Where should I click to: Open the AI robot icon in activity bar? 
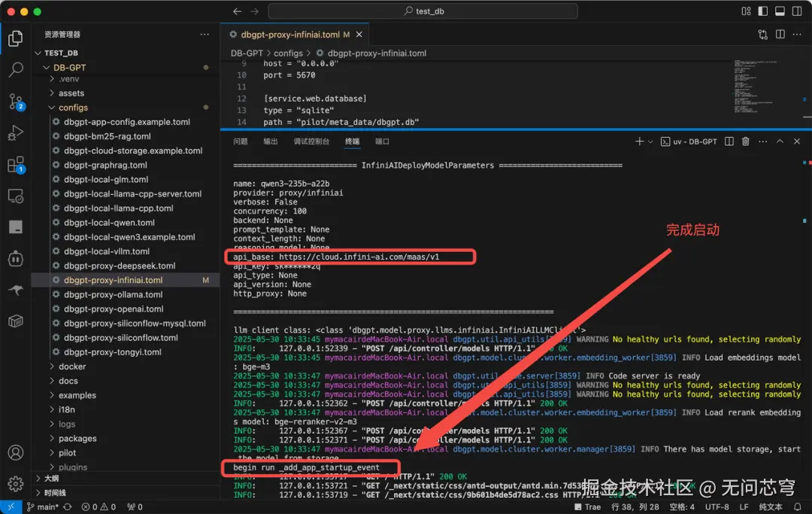click(16, 259)
